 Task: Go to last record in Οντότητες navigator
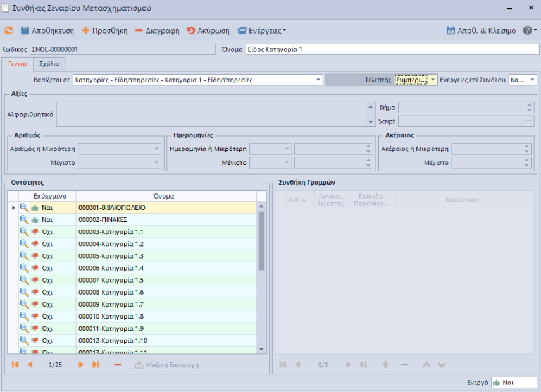click(96, 364)
